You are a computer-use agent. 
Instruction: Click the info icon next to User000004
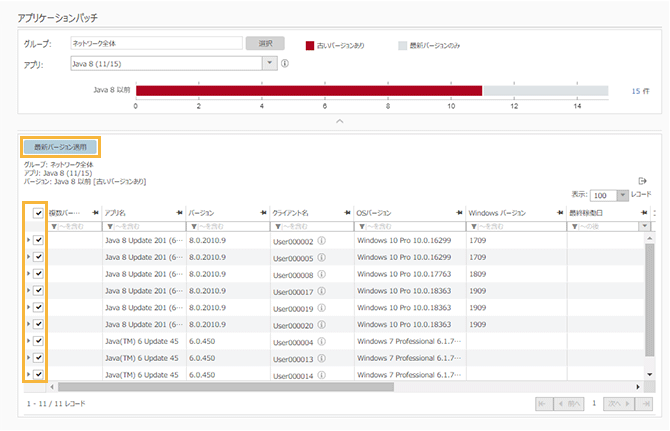322,341
